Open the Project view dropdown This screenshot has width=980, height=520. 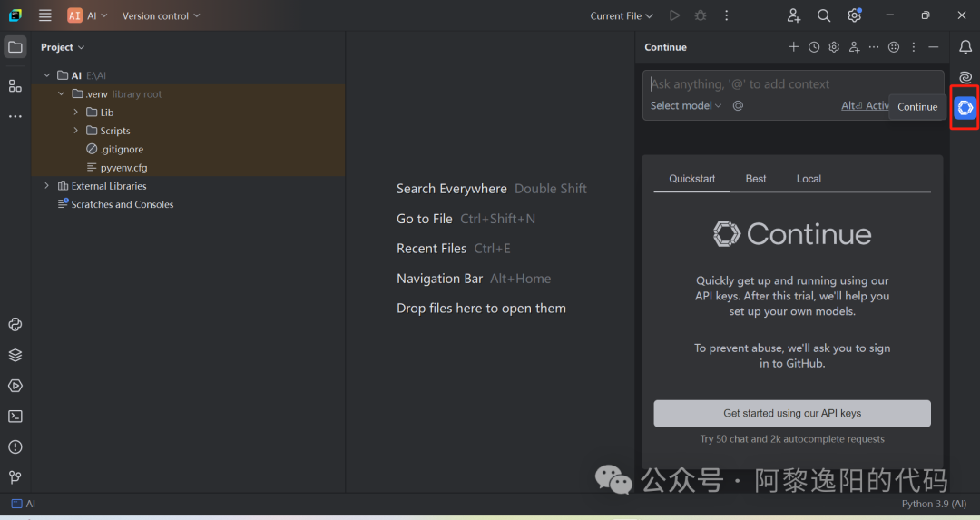click(x=63, y=47)
